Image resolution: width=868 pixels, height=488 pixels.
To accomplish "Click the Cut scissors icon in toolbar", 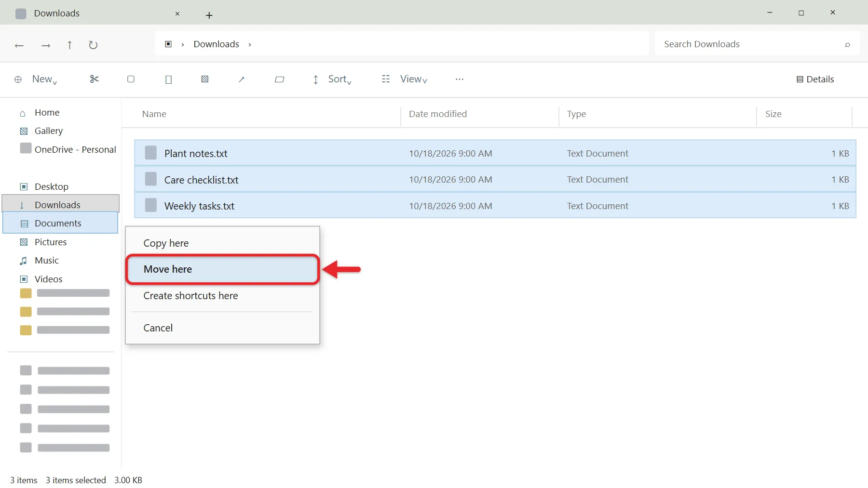I will pos(94,79).
